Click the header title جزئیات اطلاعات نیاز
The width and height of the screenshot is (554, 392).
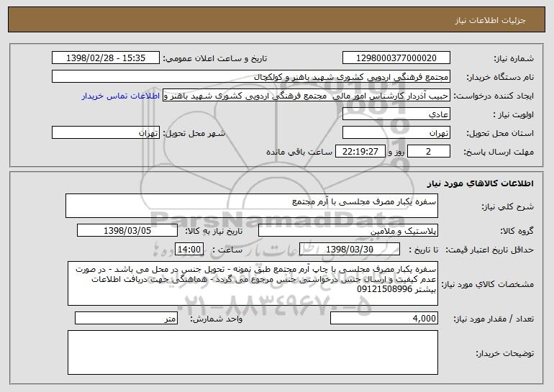click(490, 20)
